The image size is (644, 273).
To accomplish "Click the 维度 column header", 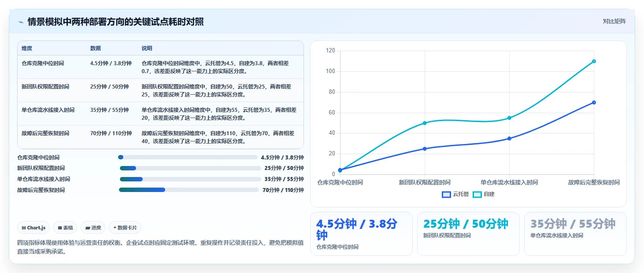I will 27,48.
